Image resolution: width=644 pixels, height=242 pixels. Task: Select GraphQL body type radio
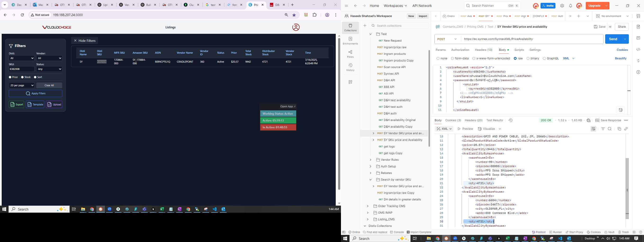pyautogui.click(x=544, y=58)
